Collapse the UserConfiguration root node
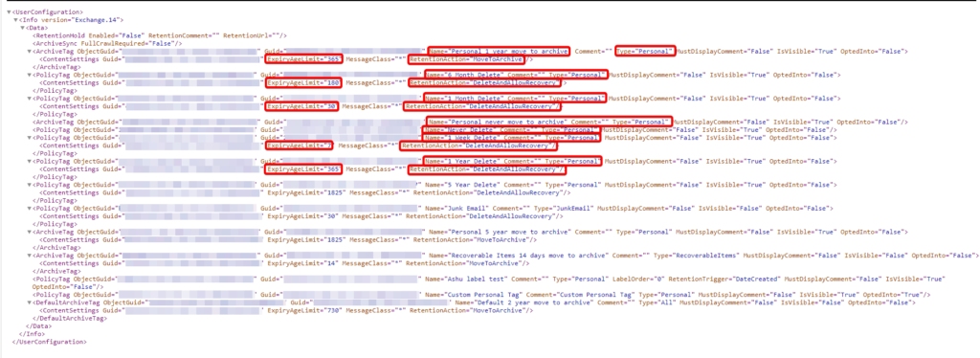This screenshot has height=358, width=980. point(8,11)
